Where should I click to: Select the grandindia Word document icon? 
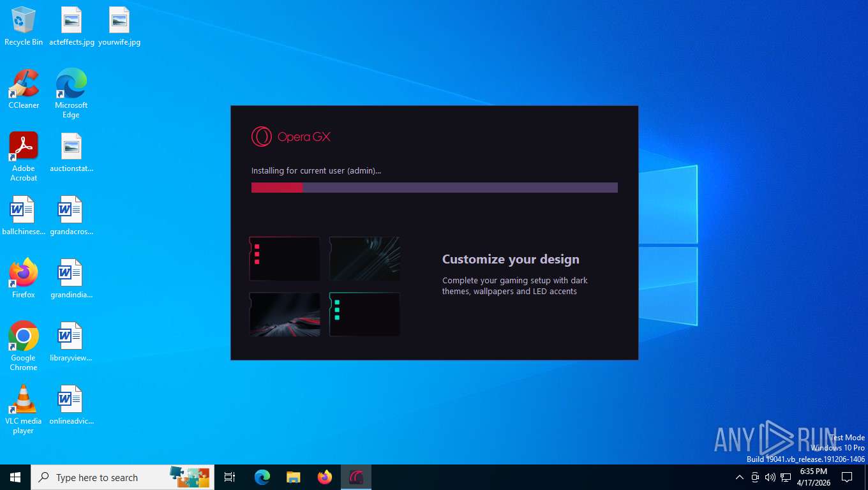click(71, 278)
